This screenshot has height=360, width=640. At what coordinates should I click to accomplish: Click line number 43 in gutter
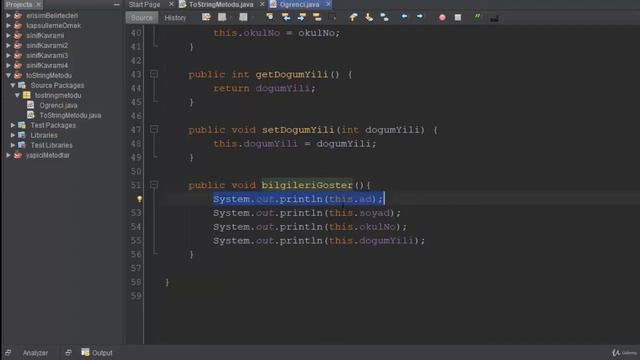136,74
